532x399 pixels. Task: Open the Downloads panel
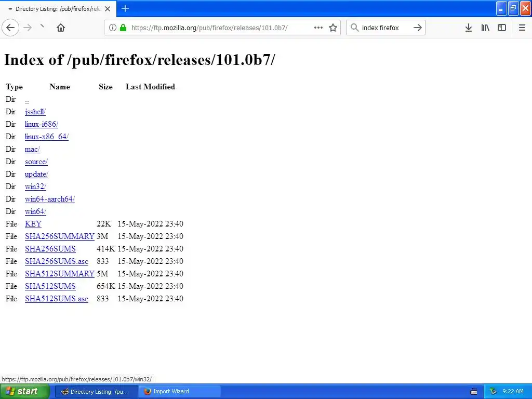pos(468,28)
